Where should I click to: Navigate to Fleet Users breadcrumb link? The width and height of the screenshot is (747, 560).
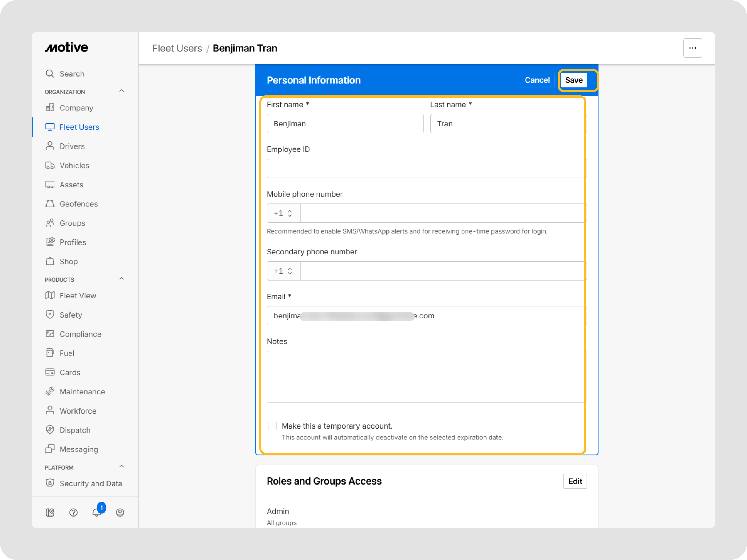point(177,48)
